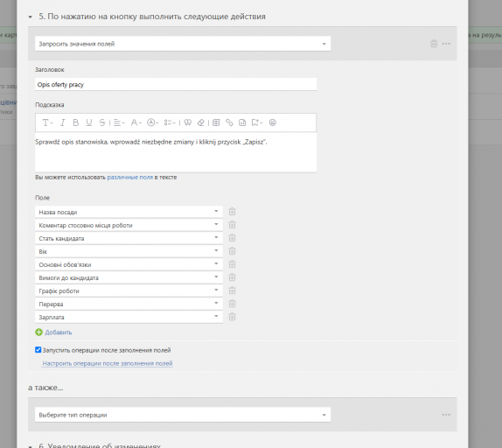Collapse section 5 'По нажатию на кнопку'
Viewport: 502px width, 448px height.
31,17
